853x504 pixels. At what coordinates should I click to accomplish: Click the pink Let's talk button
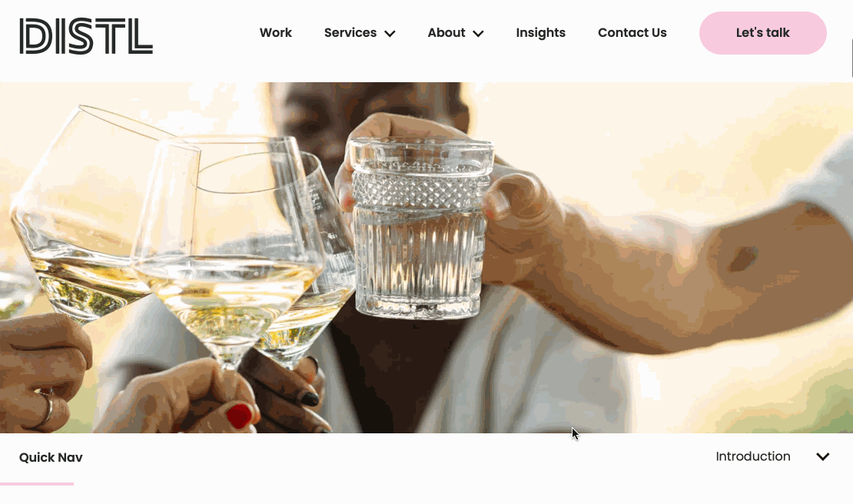tap(762, 32)
